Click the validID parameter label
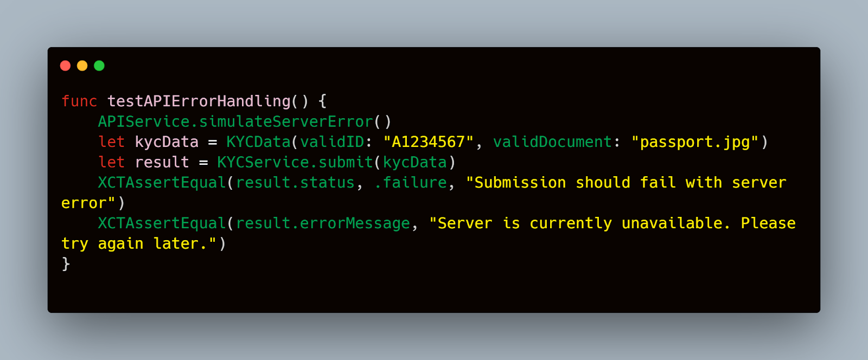 332,142
